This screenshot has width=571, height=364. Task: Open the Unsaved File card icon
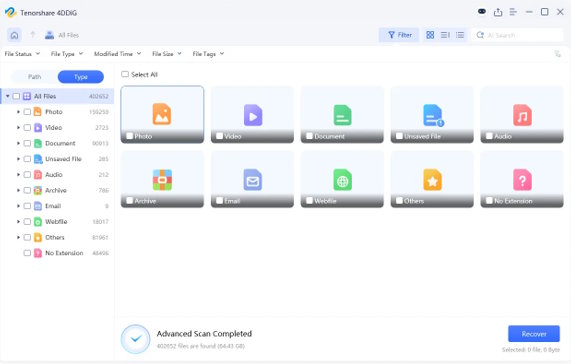433,115
